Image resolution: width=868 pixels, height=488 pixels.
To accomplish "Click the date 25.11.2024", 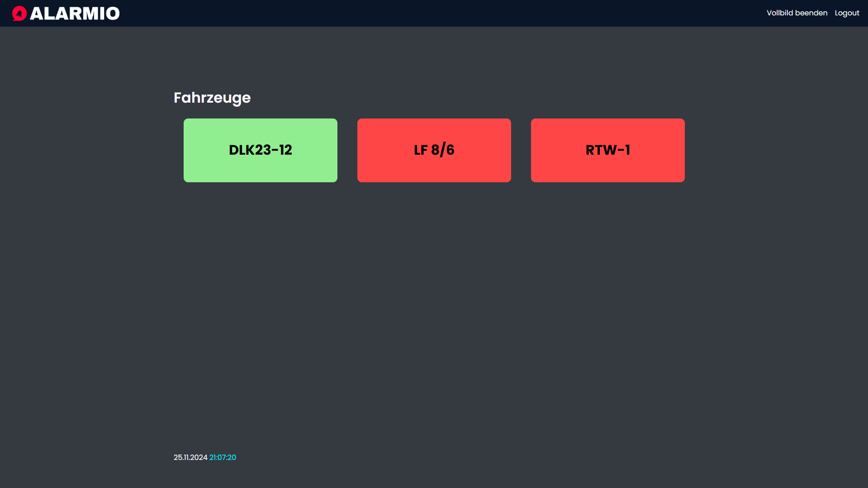I will [190, 457].
